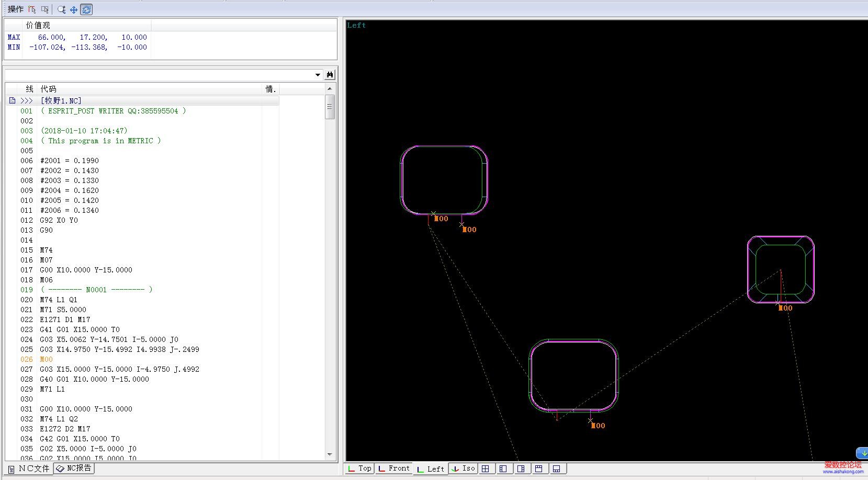Switch to the Iso view tab
Image resolution: width=868 pixels, height=480 pixels.
click(464, 468)
